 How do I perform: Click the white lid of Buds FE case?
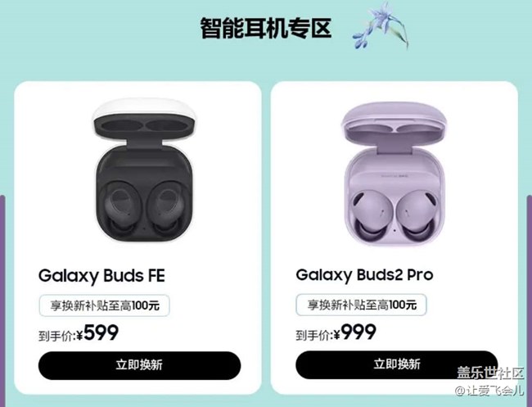145,120
